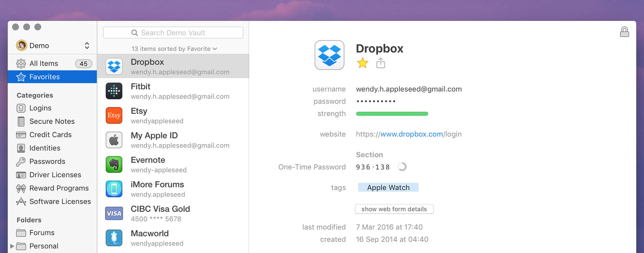Viewport: 644px width, 253px height.
Task: Open the www.dropbox.com login link
Action: 409,134
